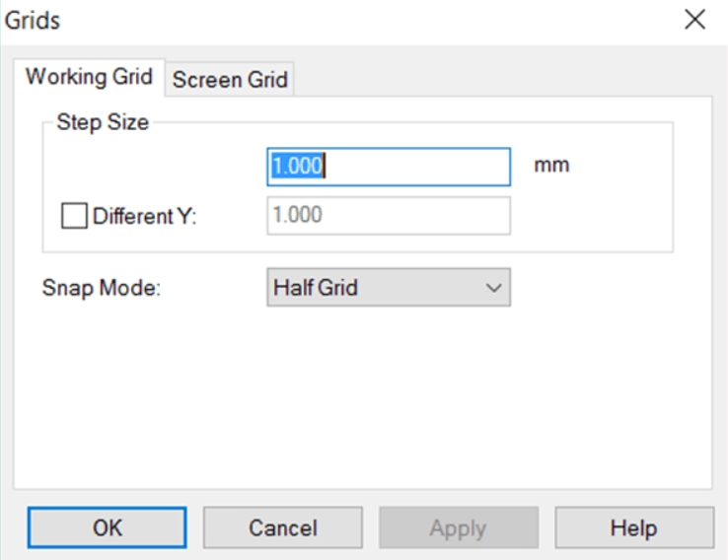Select the Working Grid tab
This screenshot has height=560, width=728.
(89, 78)
